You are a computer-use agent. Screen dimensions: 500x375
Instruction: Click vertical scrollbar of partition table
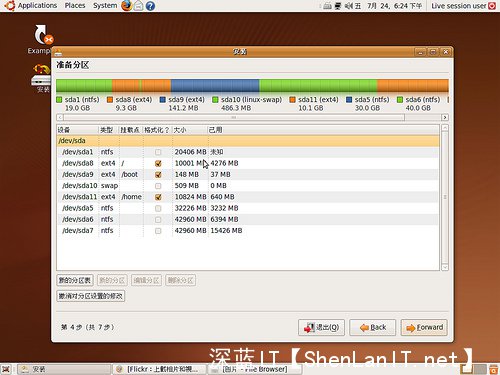click(x=445, y=197)
